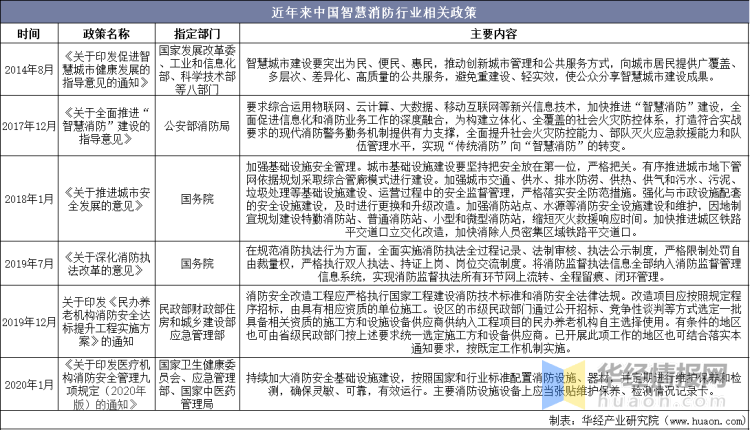Viewport: 750px width, 430px height.
Task: Select policy 医疗机构消防安全管理九项规定 cell
Action: 106,385
